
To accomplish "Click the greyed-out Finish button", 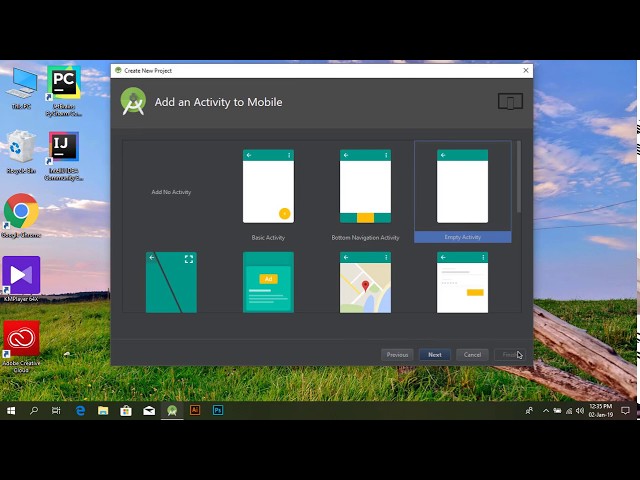I will pyautogui.click(x=509, y=355).
